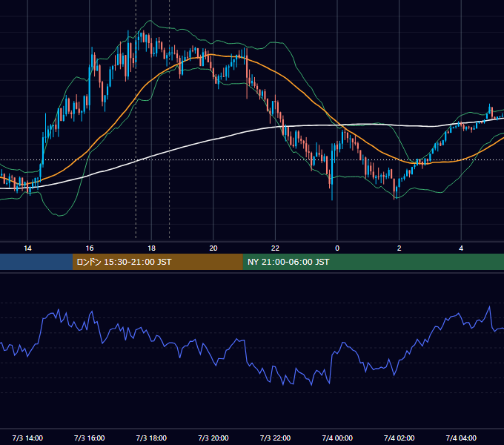Click the 16 hour label on time axis
This screenshot has width=504, height=445.
tap(90, 248)
